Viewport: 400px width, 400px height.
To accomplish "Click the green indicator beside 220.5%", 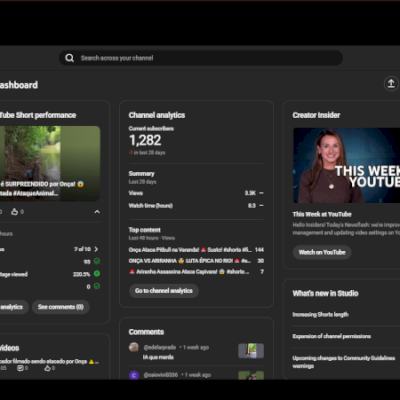I will tap(97, 274).
